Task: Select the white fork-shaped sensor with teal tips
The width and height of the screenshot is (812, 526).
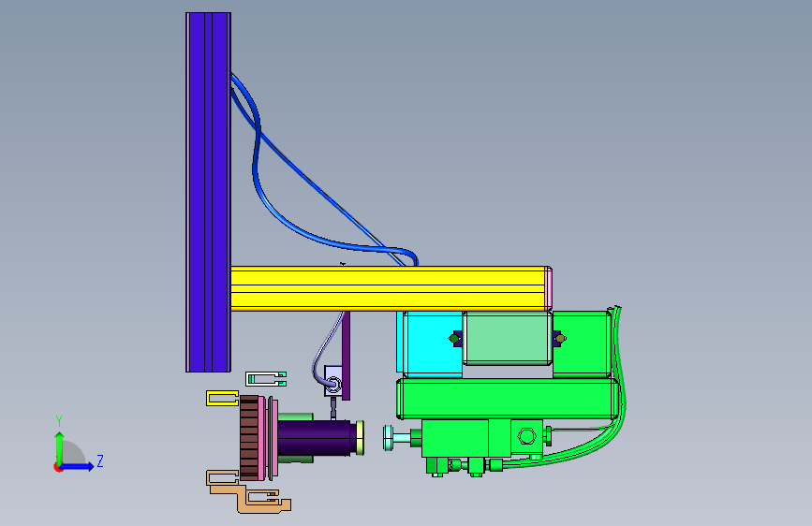Action: point(266,379)
